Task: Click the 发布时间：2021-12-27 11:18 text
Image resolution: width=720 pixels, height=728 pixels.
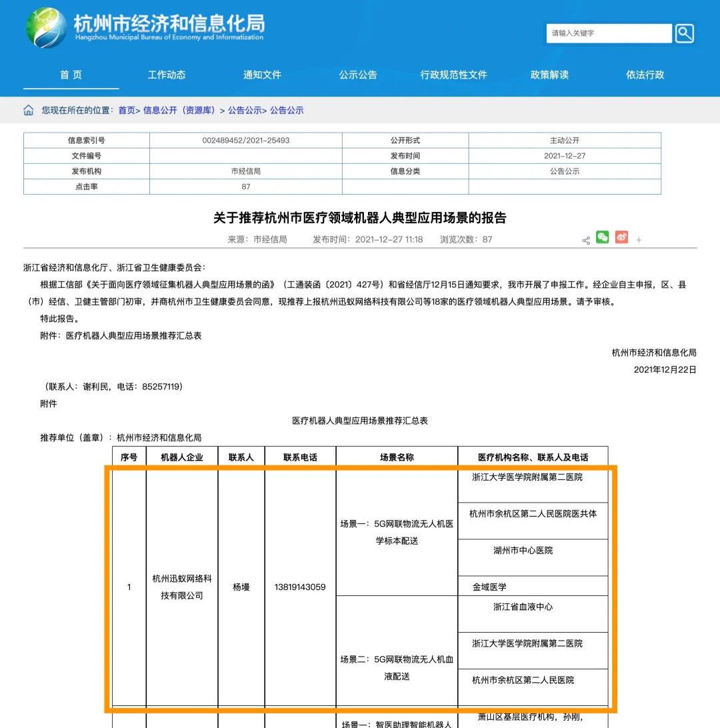Action: pyautogui.click(x=367, y=239)
